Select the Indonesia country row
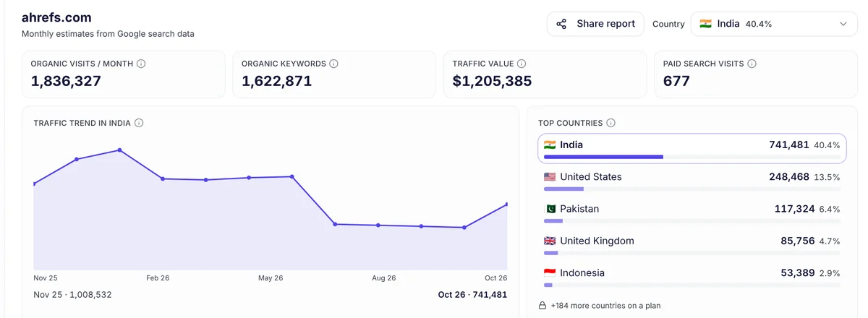This screenshot has width=868, height=318. [692, 276]
